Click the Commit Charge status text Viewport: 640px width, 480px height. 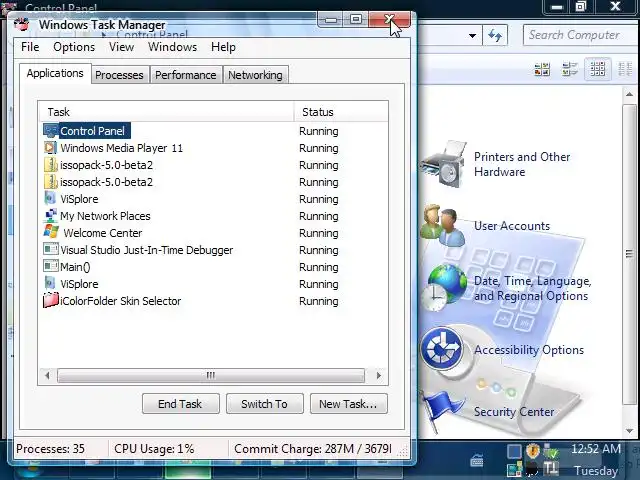[x=313, y=449]
